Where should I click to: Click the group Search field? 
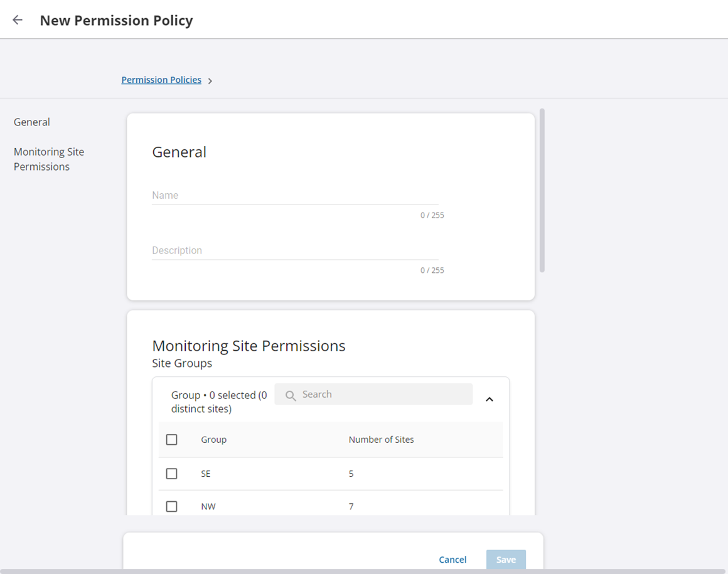pos(383,395)
